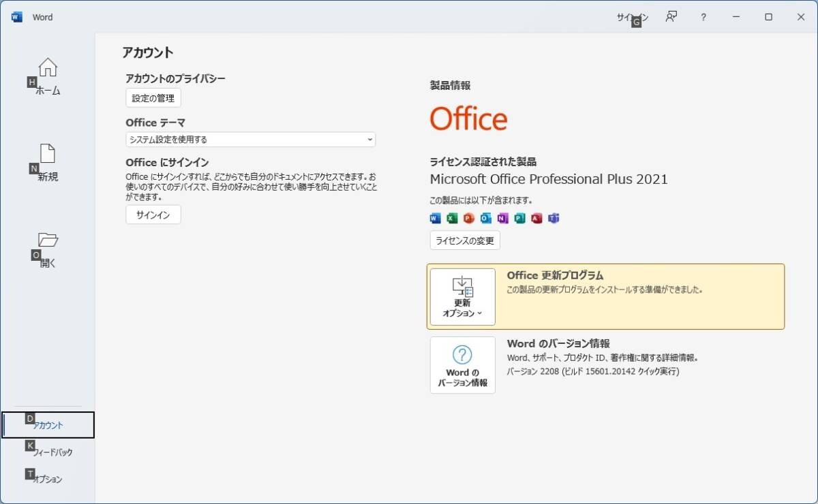Maximize the Word window
818x504 pixels.
click(768, 17)
